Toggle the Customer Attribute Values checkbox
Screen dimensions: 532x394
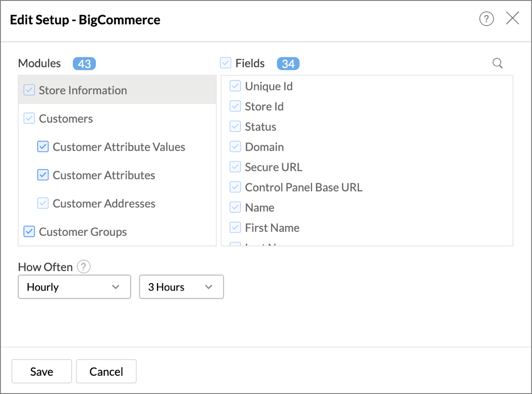43,147
